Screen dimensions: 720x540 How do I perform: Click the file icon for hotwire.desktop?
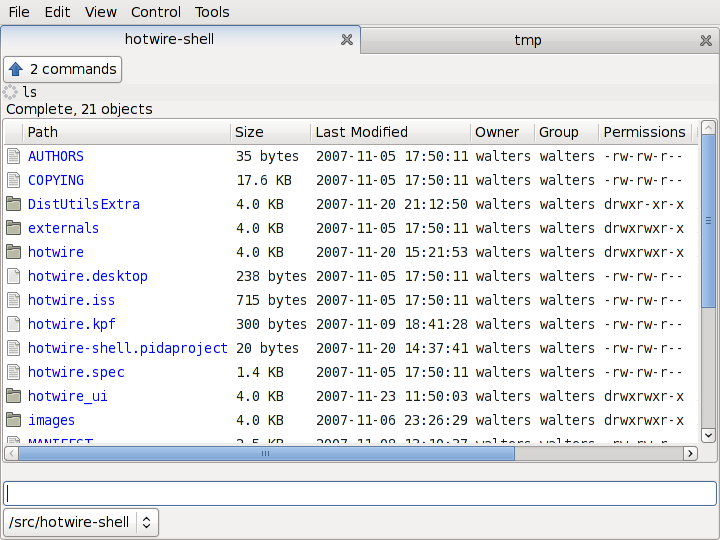coord(14,276)
